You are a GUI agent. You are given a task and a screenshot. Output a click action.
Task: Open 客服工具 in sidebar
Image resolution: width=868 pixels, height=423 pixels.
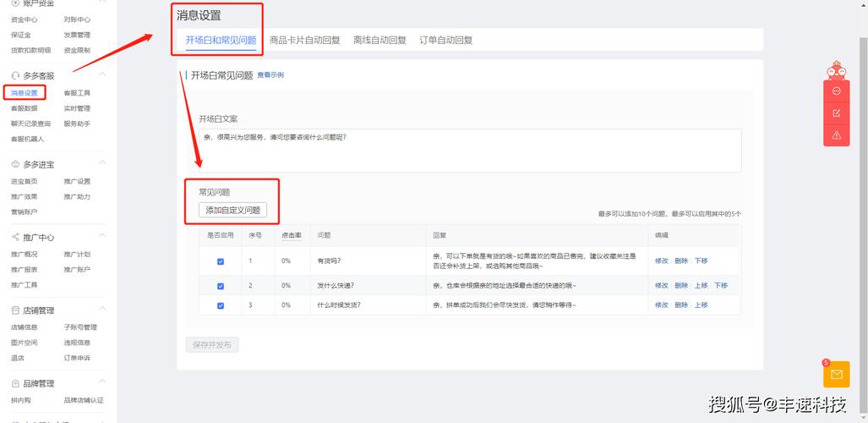77,93
